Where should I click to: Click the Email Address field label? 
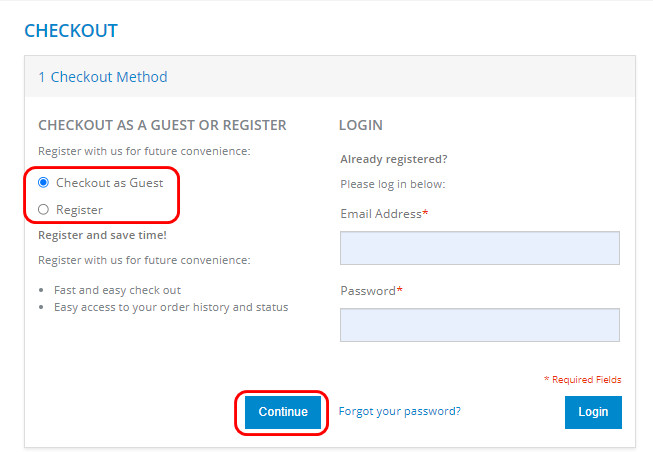pos(384,214)
